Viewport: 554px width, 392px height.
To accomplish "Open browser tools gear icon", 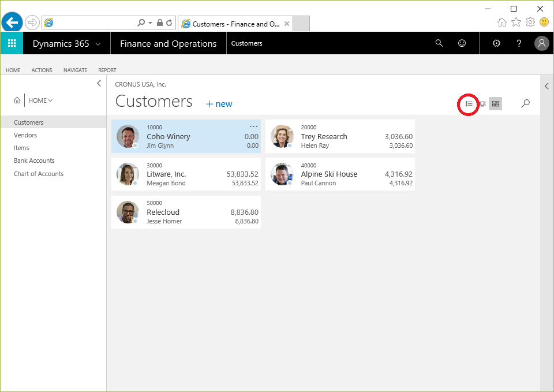I will click(x=530, y=23).
